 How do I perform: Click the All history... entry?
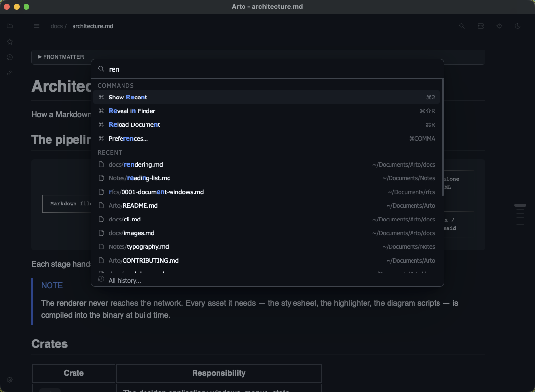[x=267, y=280]
